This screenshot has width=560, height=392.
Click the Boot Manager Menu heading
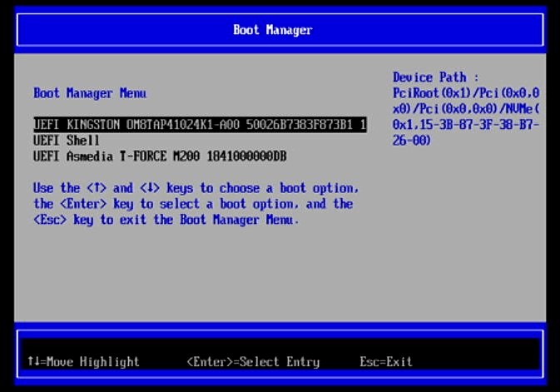pos(90,93)
